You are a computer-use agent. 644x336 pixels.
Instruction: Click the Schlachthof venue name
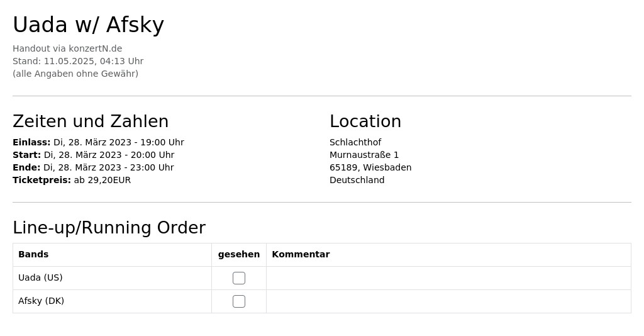tap(355, 142)
